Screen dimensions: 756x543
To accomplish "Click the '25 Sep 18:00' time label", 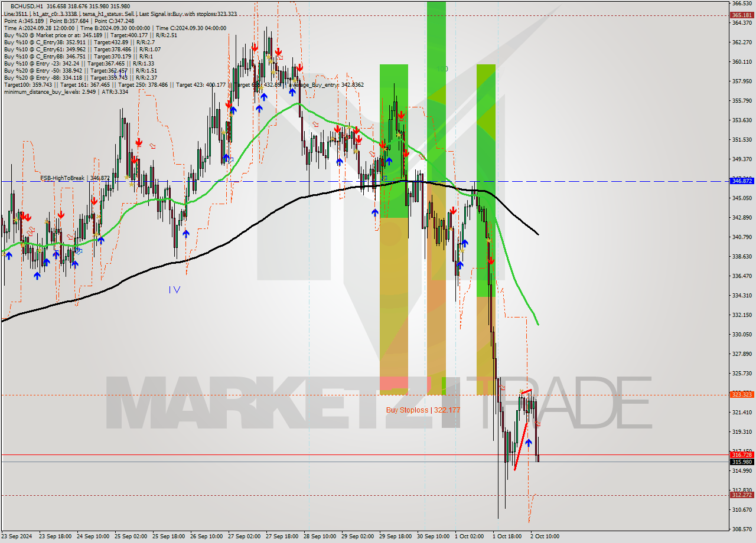I will 169,537.
